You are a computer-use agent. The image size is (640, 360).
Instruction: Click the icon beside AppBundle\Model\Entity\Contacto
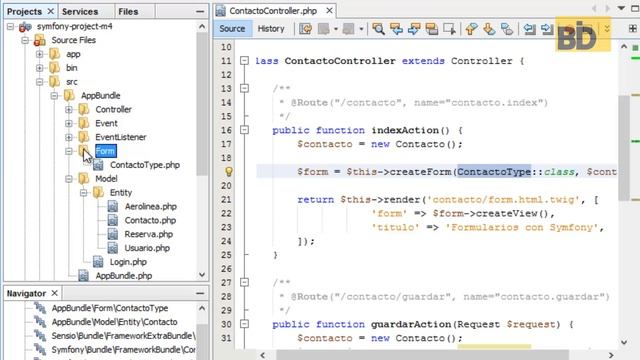click(x=40, y=322)
